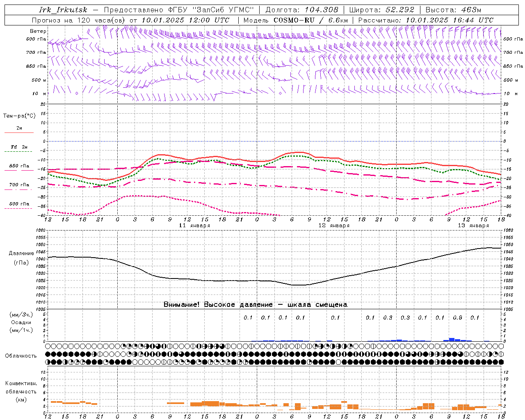Click the Высота: 463м header entry
The image size is (525, 420).
(453, 10)
